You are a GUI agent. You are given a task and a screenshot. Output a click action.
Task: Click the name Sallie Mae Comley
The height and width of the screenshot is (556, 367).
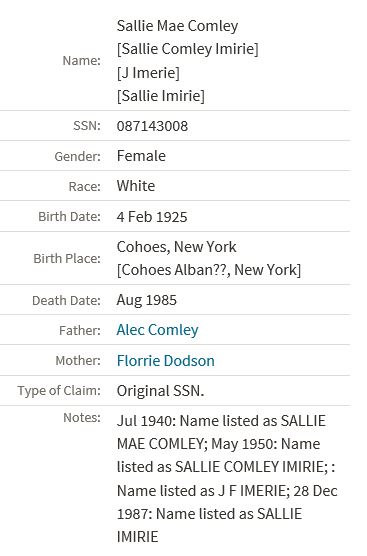click(x=177, y=26)
